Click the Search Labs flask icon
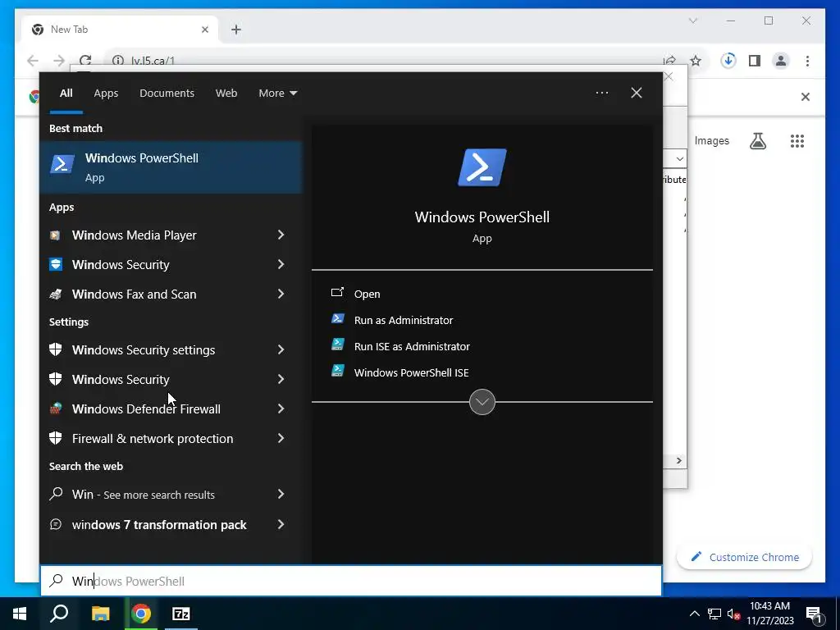 coord(758,141)
